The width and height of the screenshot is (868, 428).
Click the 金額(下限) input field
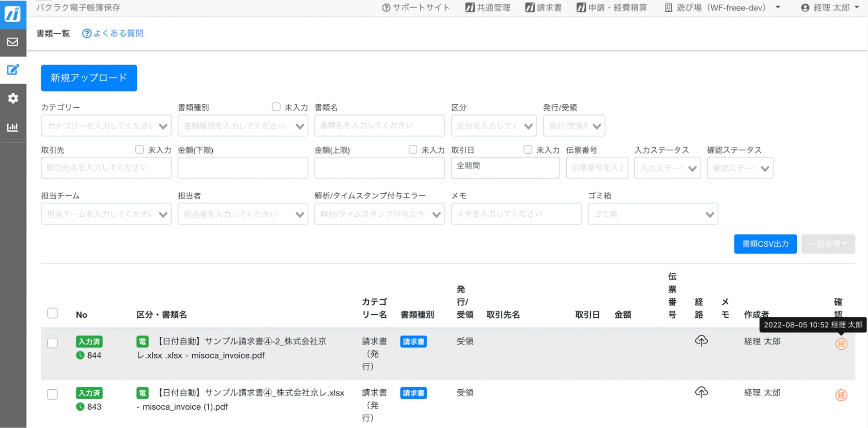coord(243,168)
